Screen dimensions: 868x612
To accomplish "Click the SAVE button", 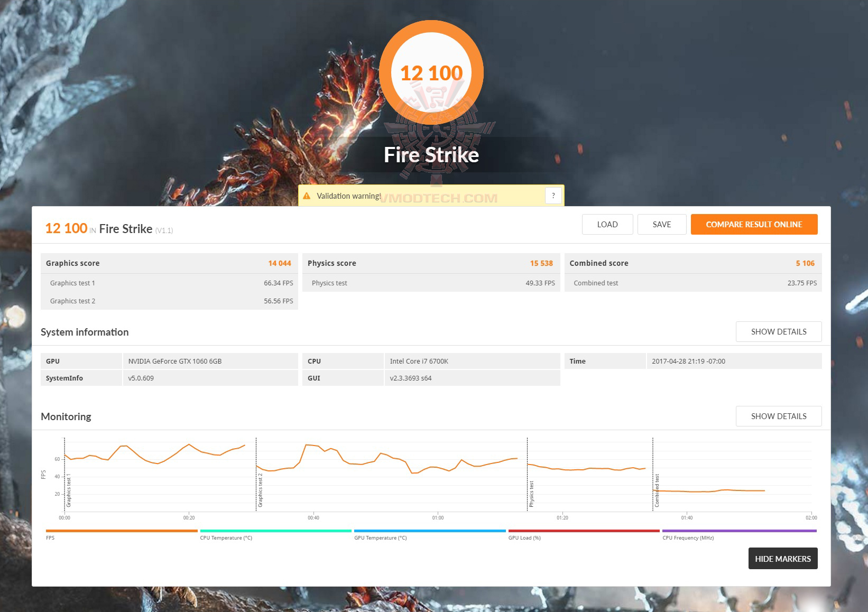I will [662, 224].
